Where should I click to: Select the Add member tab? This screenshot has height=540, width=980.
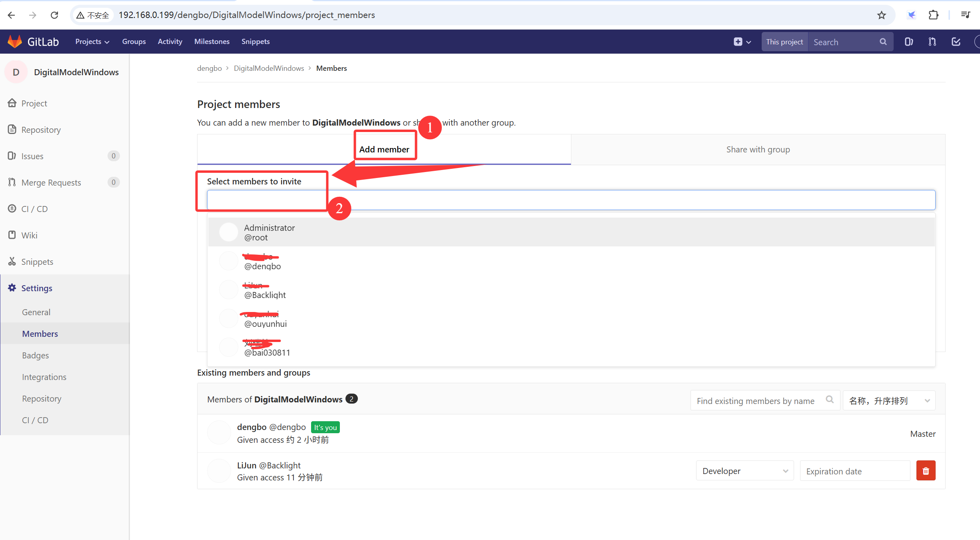(x=384, y=149)
